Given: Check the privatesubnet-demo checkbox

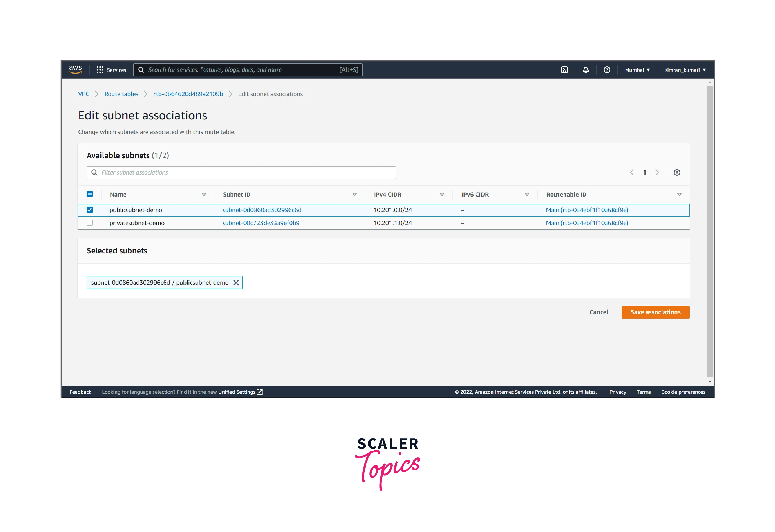Looking at the screenshot, I should 90,223.
